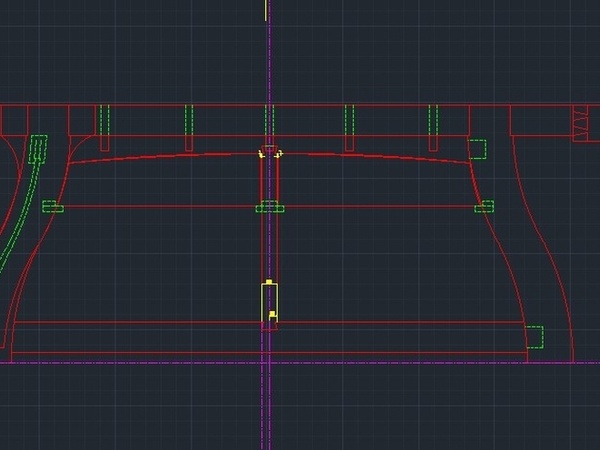The height and width of the screenshot is (450, 600).
Task: Click the left yellow marker atop the center column
Action: coord(261,154)
